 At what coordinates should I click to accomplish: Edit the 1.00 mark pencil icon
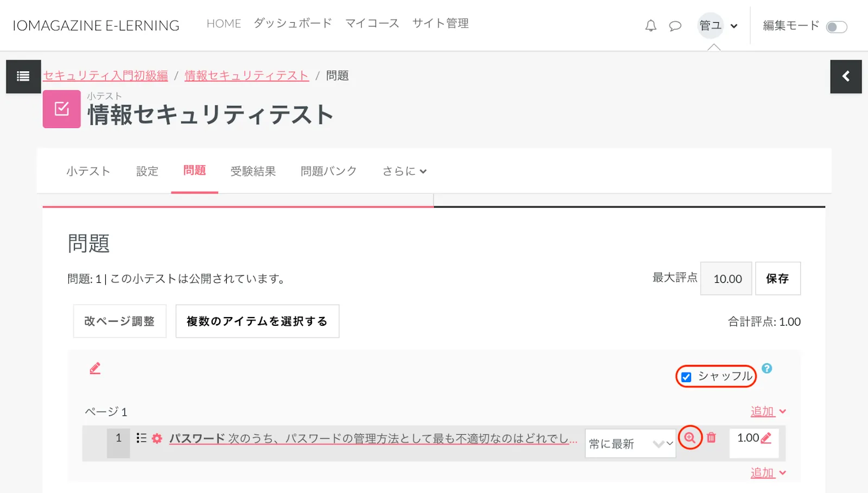(x=766, y=438)
